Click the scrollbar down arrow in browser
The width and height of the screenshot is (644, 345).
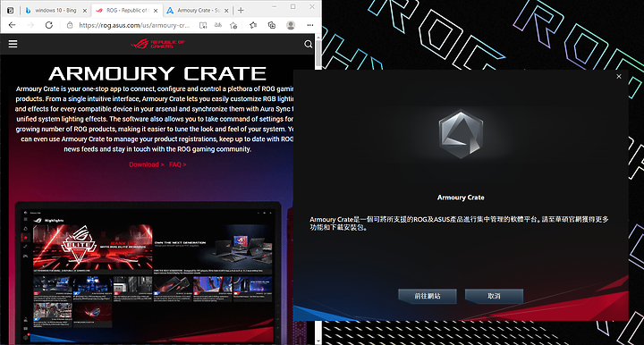click(318, 341)
